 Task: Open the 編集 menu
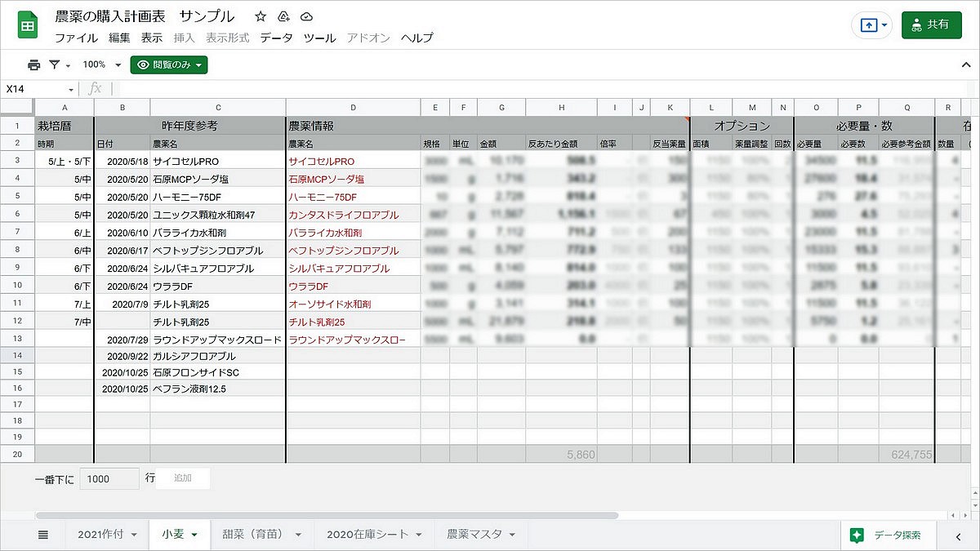[119, 38]
